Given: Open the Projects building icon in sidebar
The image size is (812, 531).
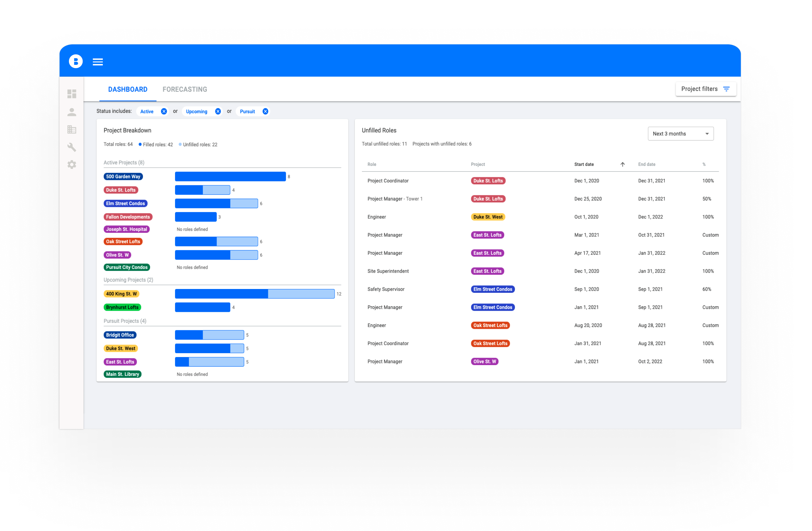Looking at the screenshot, I should [x=72, y=129].
